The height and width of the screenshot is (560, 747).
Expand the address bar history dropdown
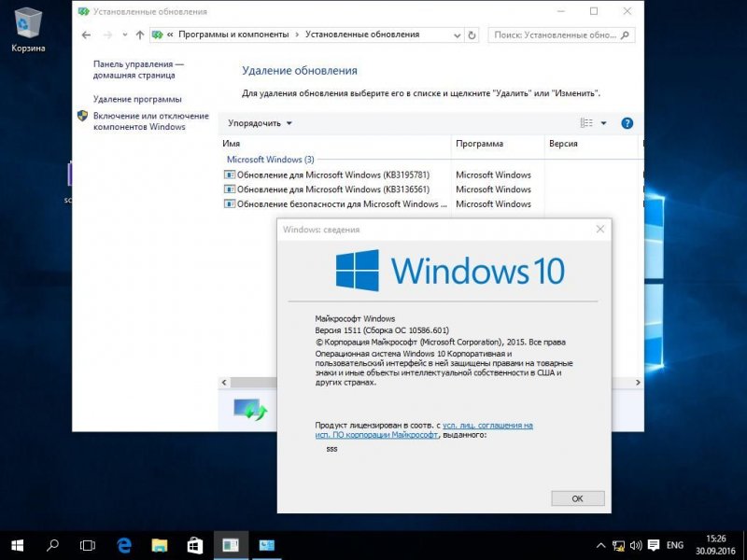click(x=457, y=35)
